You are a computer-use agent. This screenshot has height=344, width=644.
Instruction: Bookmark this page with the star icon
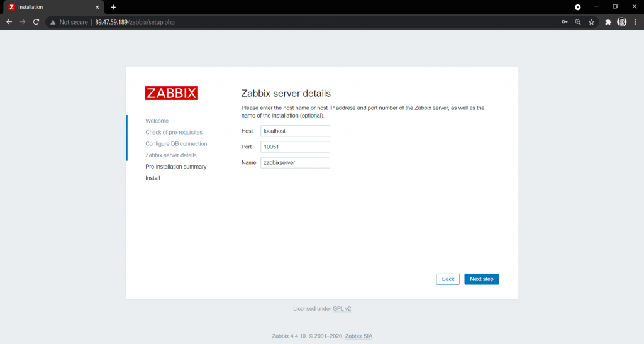click(x=591, y=22)
